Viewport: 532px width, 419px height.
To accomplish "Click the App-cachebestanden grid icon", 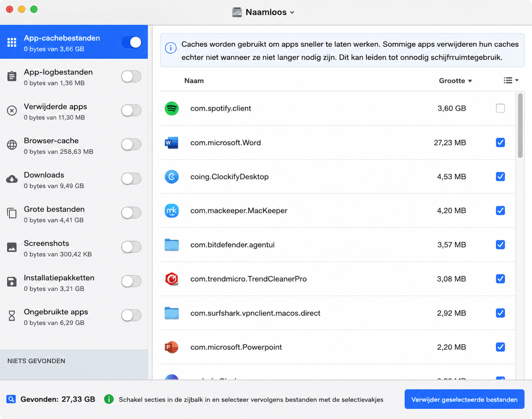I will [12, 43].
